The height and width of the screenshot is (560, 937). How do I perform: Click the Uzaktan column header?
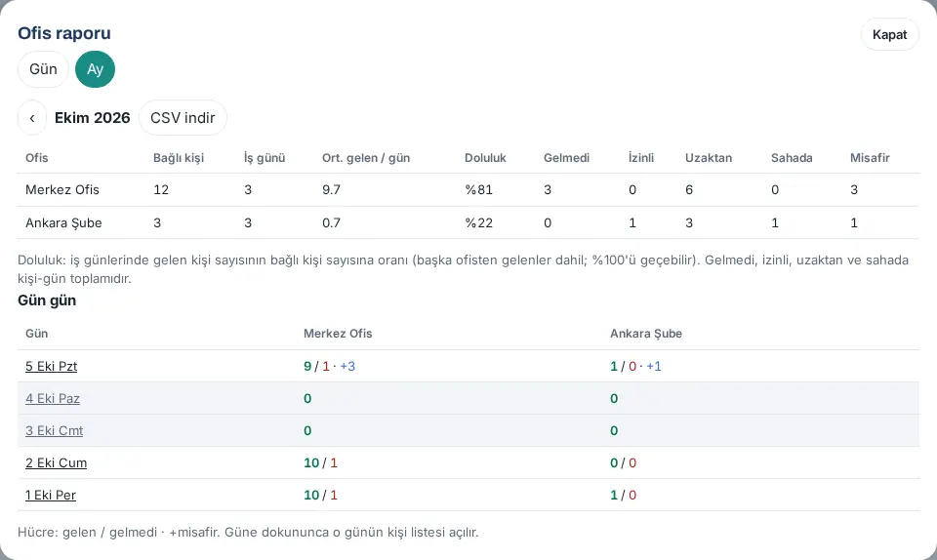[x=709, y=158]
